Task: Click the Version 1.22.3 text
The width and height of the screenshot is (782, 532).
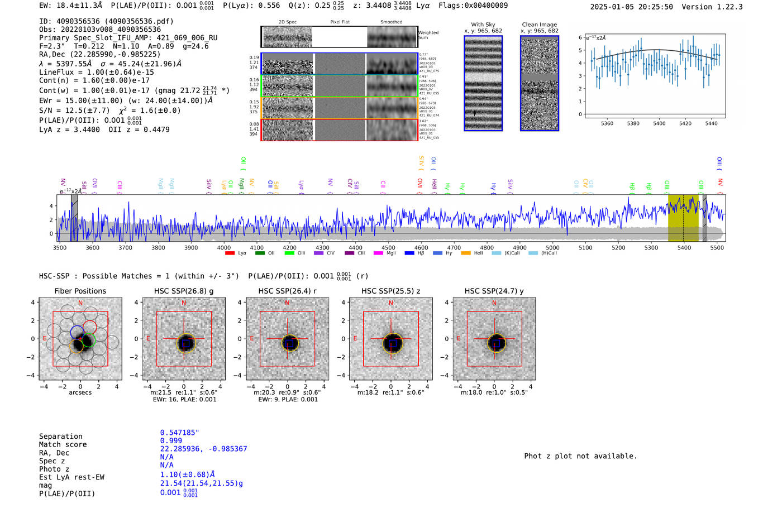Action: 712,7
